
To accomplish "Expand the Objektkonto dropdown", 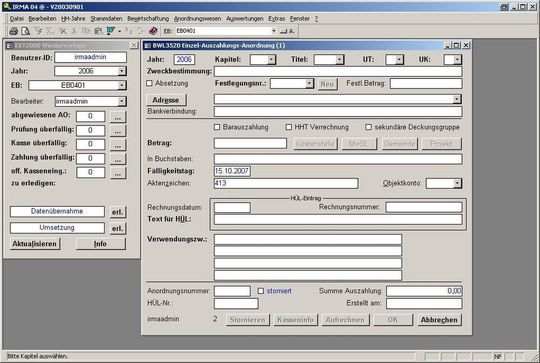I will (x=457, y=183).
